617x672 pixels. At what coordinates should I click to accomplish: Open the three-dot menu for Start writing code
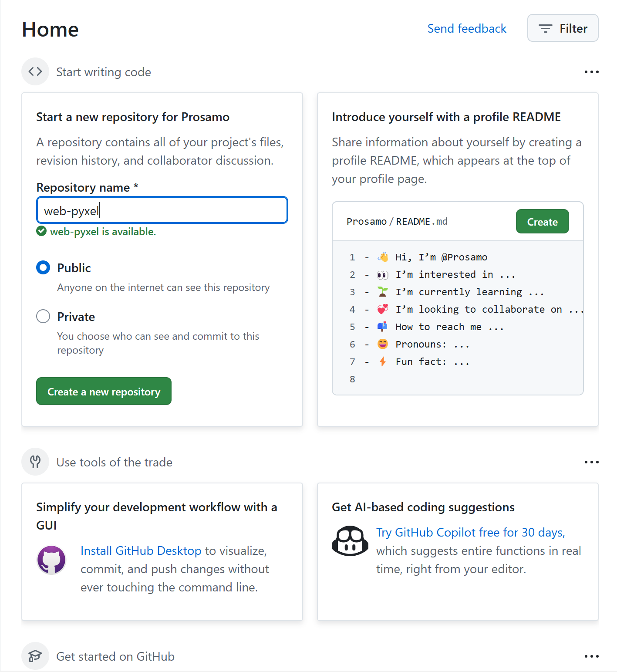[591, 72]
